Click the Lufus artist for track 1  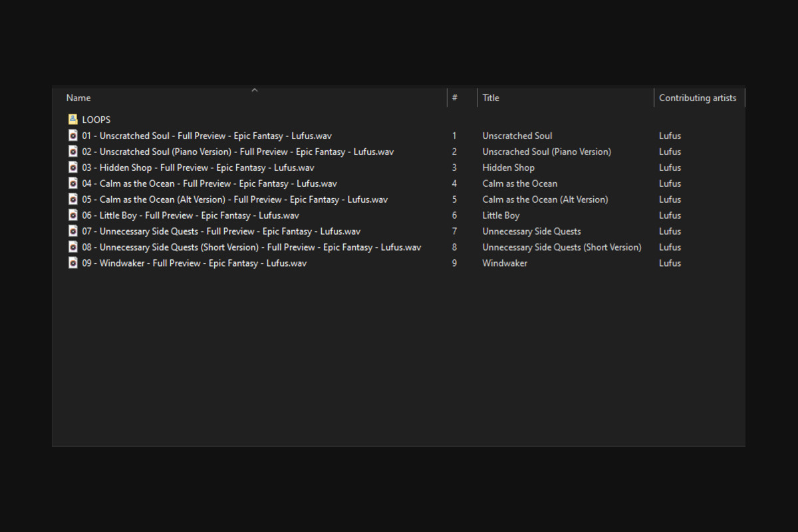tap(670, 136)
